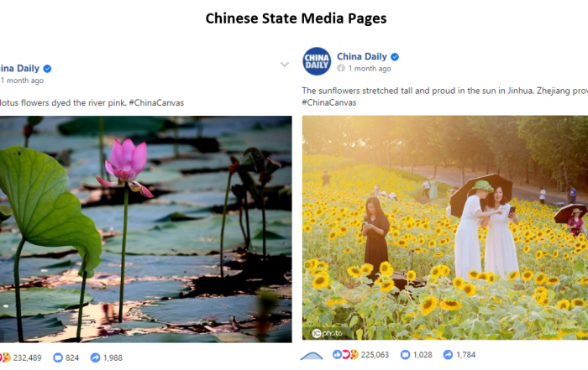The image size is (588, 370).
Task: Click the share icon showing 1,988
Action: (95, 357)
